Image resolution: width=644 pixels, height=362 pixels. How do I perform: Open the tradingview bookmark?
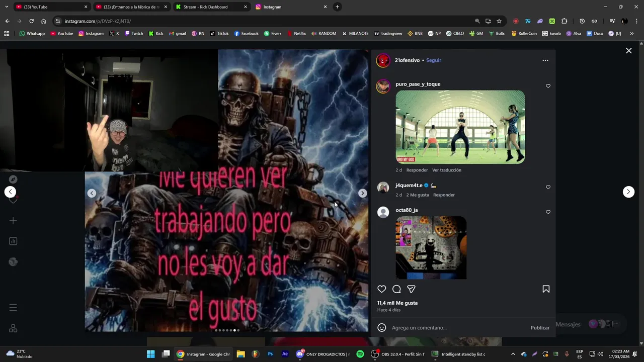point(388,34)
